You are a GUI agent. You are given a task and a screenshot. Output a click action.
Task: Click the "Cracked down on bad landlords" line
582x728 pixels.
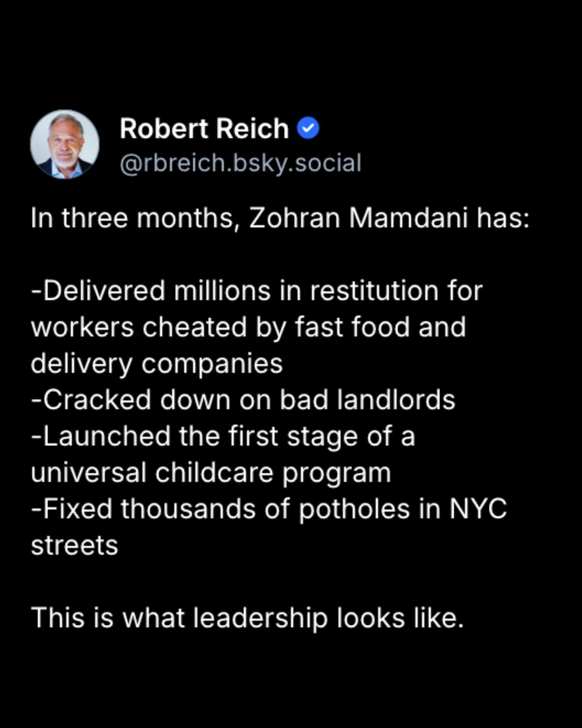tap(243, 400)
